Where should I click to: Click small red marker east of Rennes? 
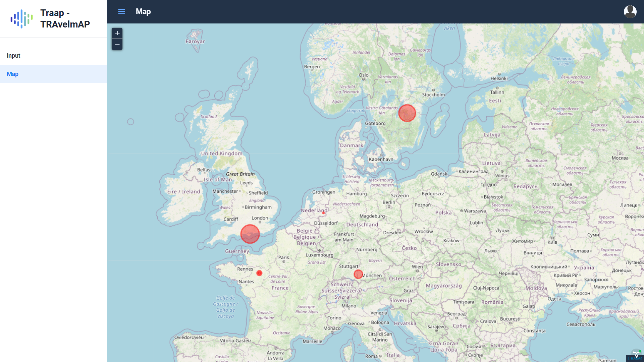tap(259, 273)
